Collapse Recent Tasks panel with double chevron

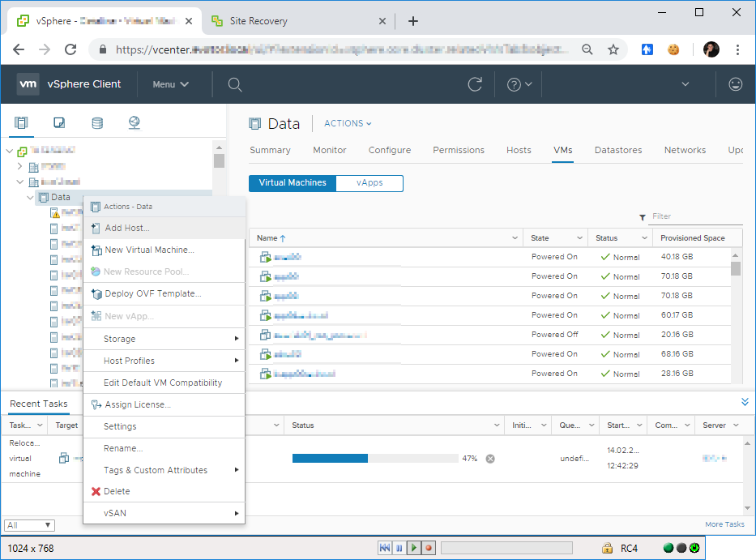pos(745,402)
